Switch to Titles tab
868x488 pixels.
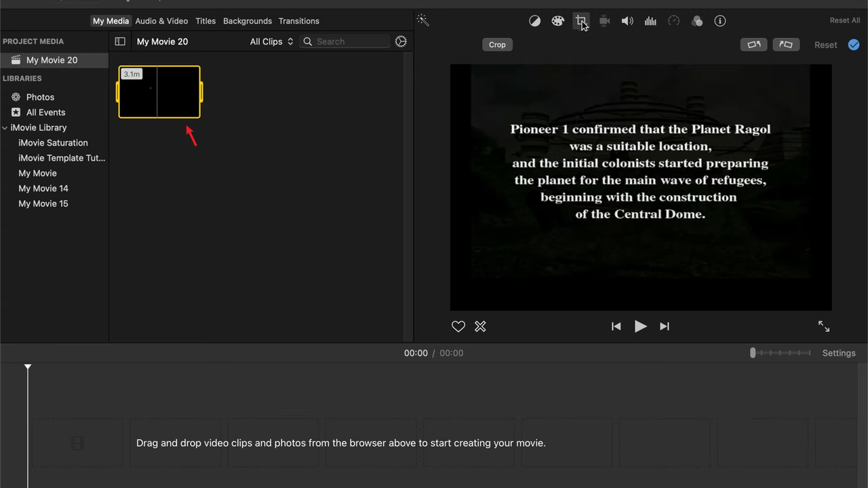coord(205,21)
